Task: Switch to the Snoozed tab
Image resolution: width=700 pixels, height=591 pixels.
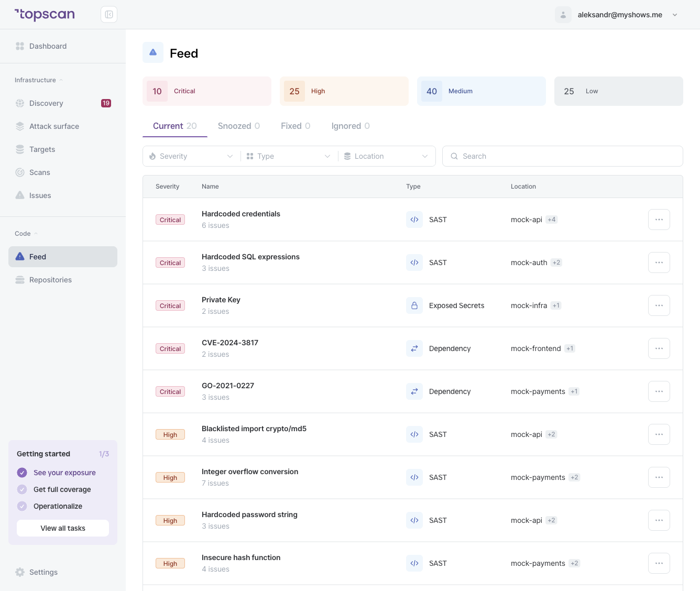Action: pyautogui.click(x=239, y=126)
